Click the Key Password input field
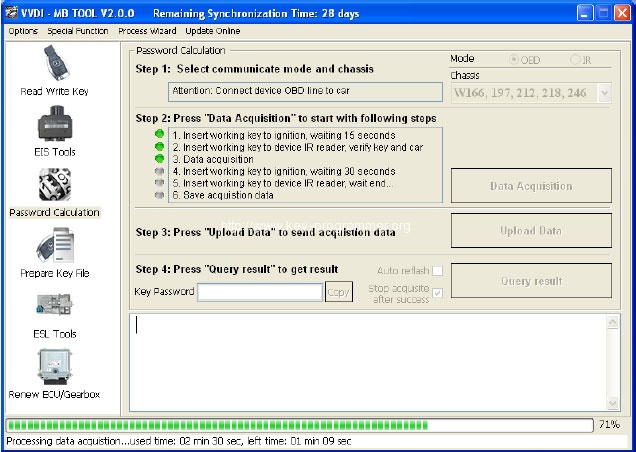 (x=260, y=292)
